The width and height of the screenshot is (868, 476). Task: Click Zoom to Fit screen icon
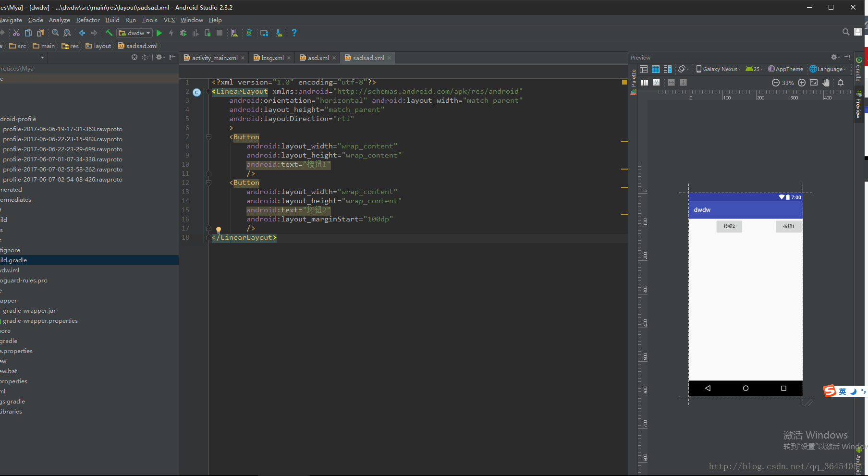tap(814, 83)
